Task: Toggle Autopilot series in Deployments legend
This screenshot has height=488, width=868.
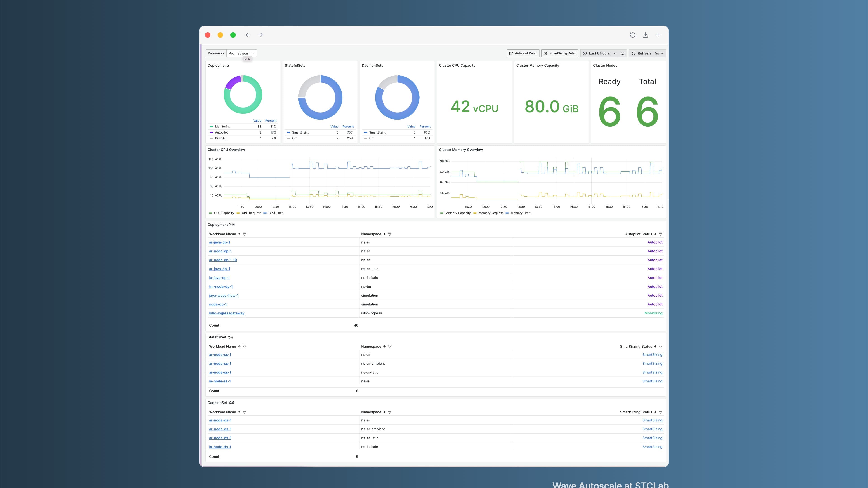Action: pos(221,132)
